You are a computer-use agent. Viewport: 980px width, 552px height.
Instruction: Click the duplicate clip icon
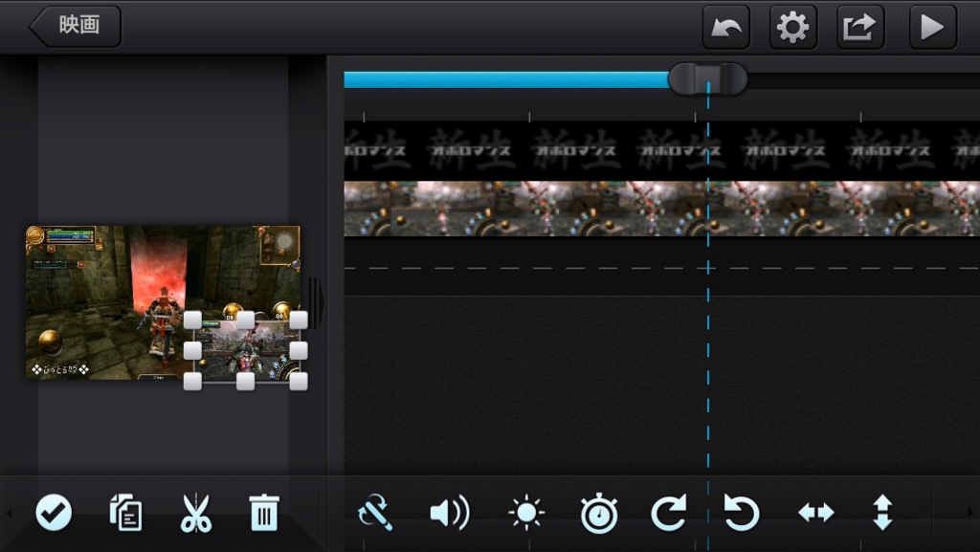125,513
